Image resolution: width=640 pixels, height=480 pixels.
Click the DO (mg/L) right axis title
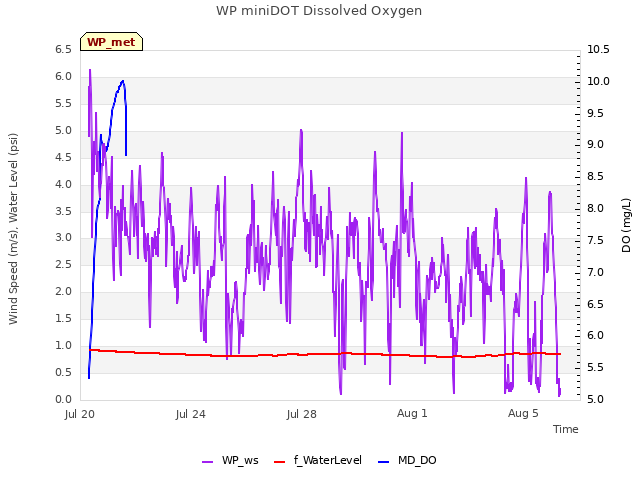pos(626,225)
